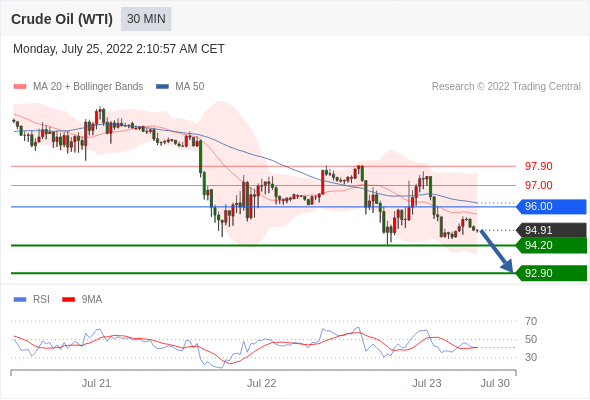Click the RSI 70 level label
590x400 pixels.
pos(531,321)
